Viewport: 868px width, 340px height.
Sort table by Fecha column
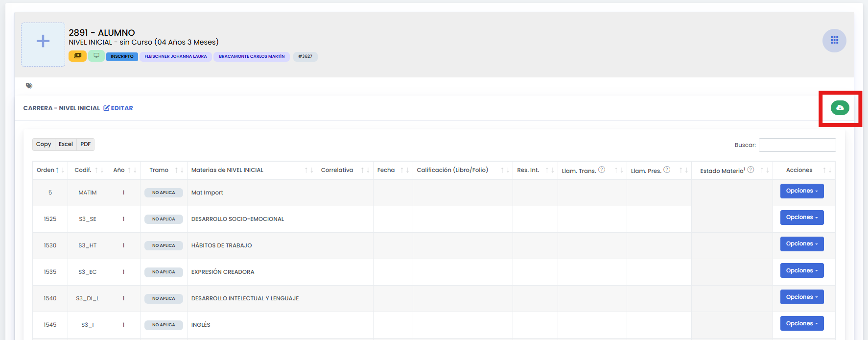point(393,170)
